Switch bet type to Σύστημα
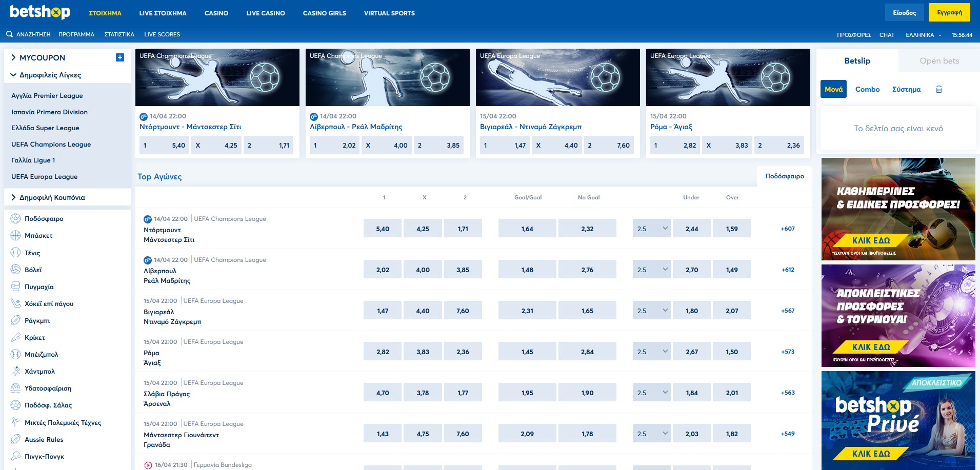 906,89
